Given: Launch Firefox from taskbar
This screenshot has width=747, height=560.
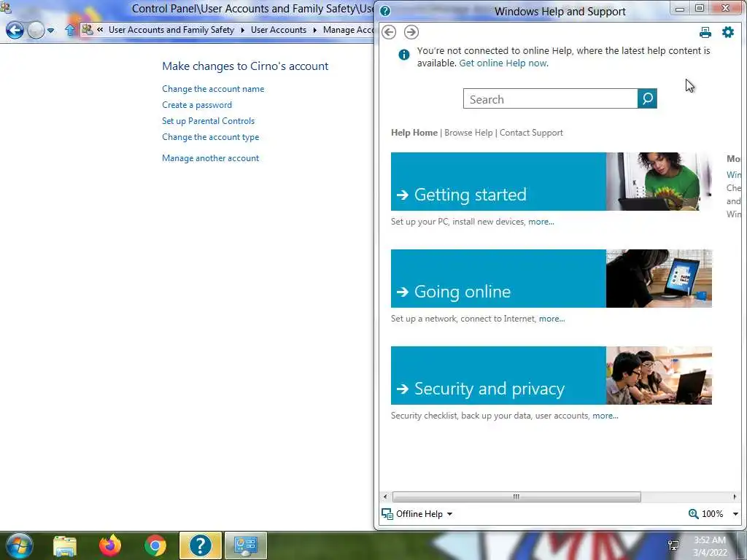Looking at the screenshot, I should tap(110, 545).
